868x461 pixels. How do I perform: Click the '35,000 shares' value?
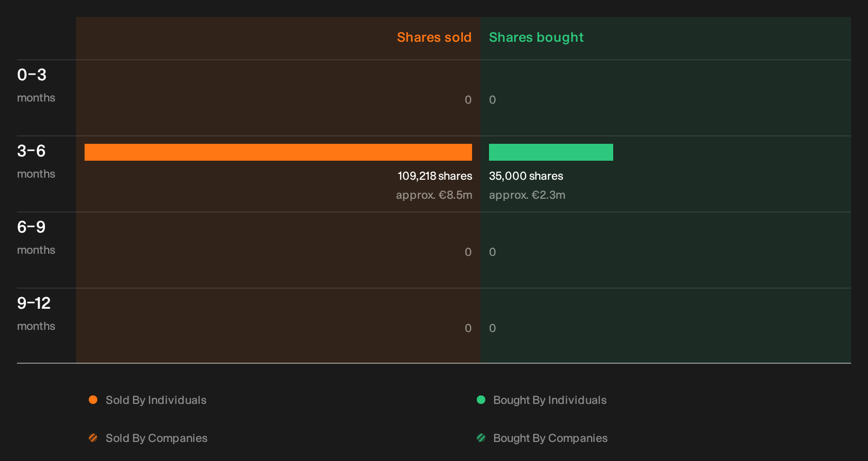point(526,176)
